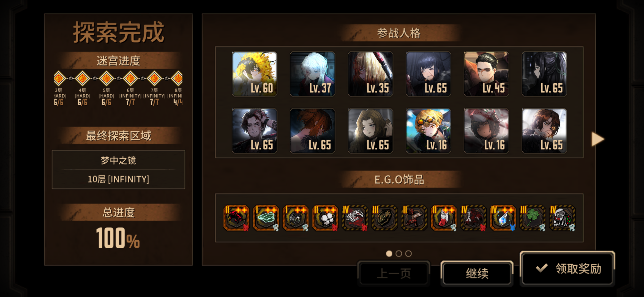
Task: Click the 继续 continue button
Action: (x=477, y=273)
